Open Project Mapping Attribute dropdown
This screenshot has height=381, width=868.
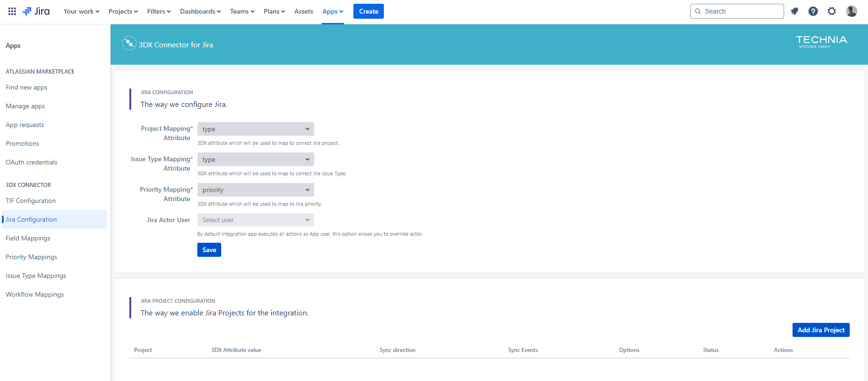(x=255, y=129)
